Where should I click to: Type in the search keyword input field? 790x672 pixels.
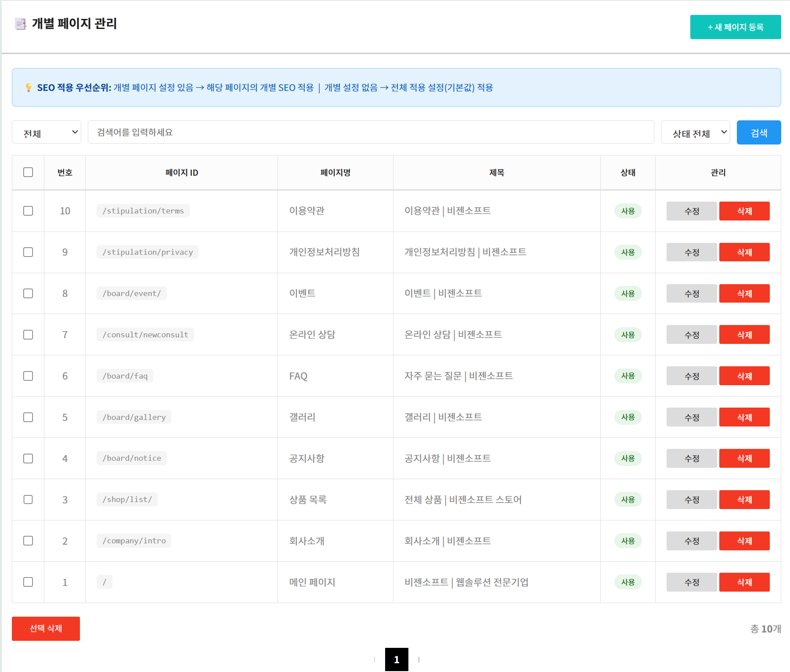click(371, 132)
